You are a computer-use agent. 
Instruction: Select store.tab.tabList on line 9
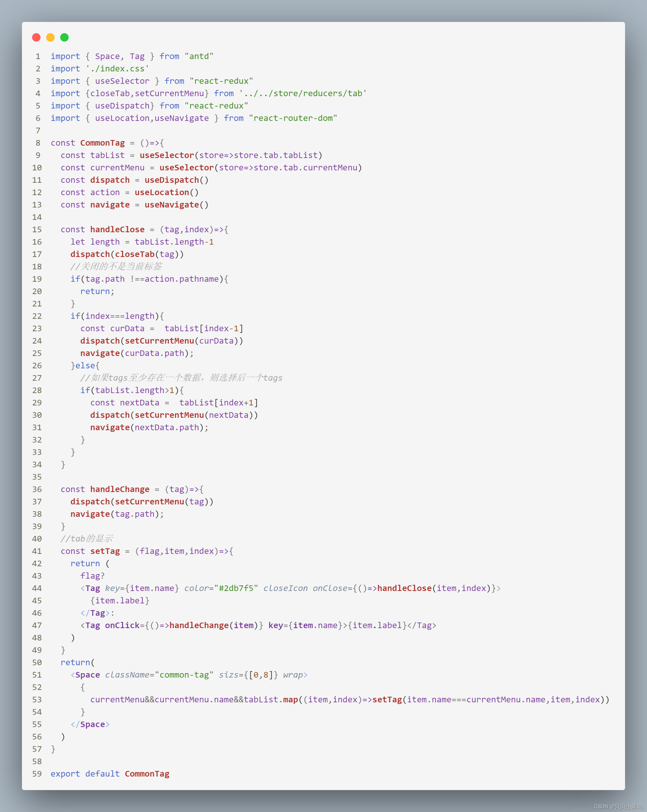(276, 155)
